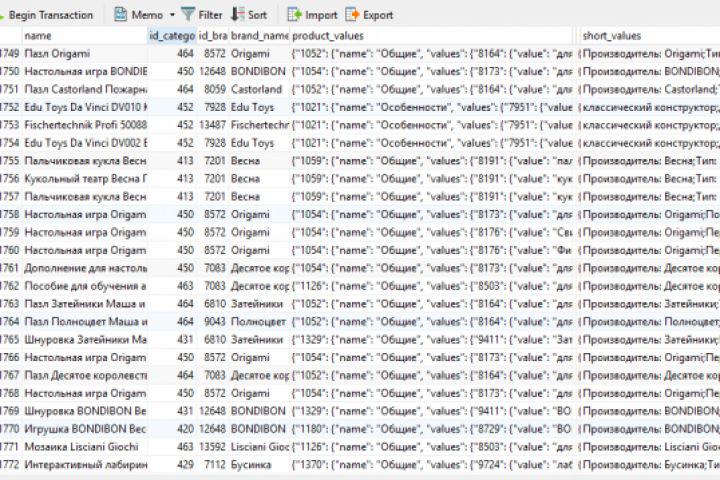Click the Memo button label
The height and width of the screenshot is (480, 720).
(147, 15)
